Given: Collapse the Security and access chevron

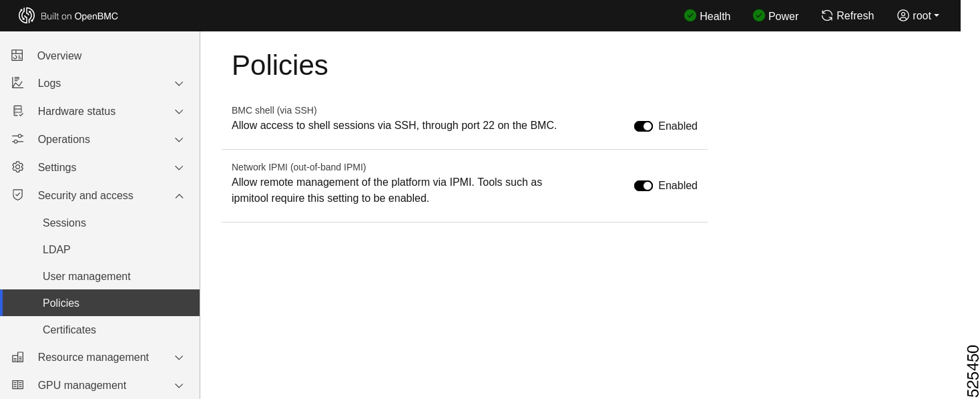Looking at the screenshot, I should tap(179, 196).
